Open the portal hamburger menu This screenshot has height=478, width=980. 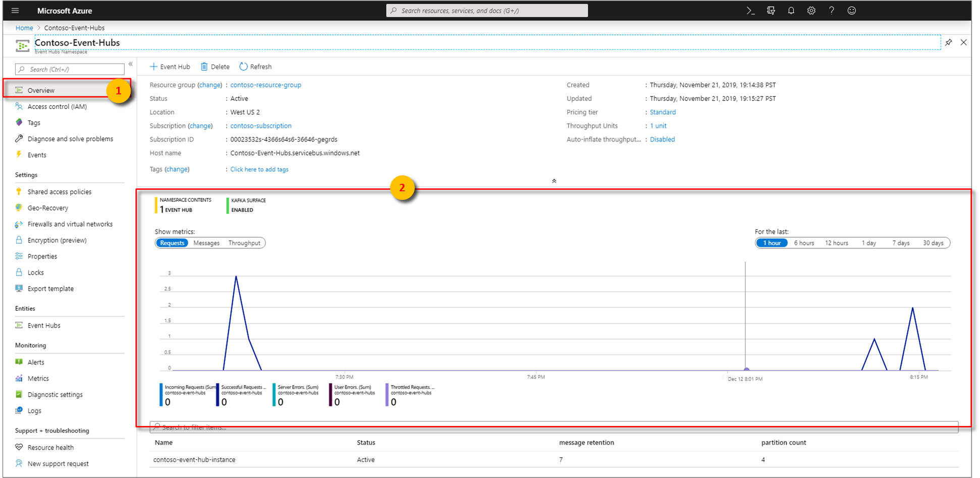[15, 10]
